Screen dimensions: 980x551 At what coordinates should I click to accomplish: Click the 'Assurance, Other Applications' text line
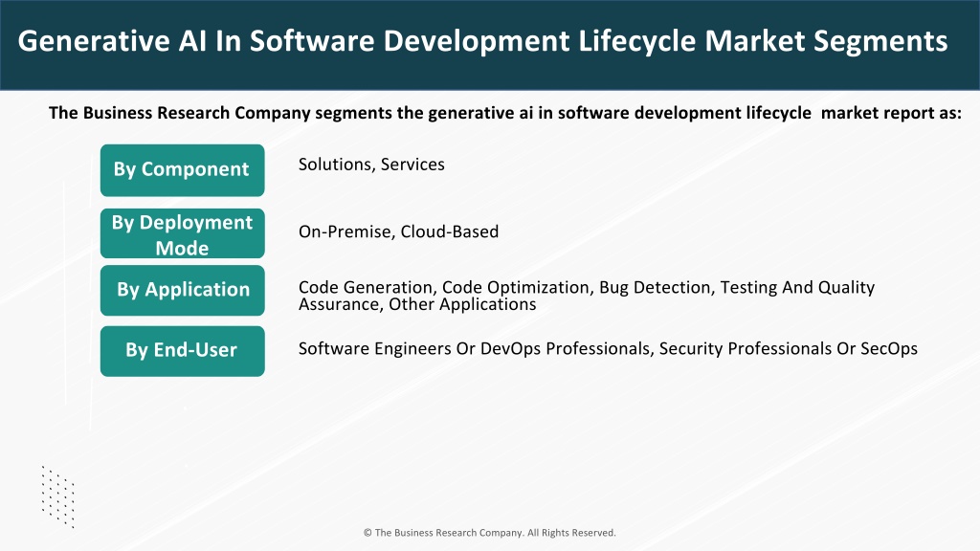pos(417,305)
